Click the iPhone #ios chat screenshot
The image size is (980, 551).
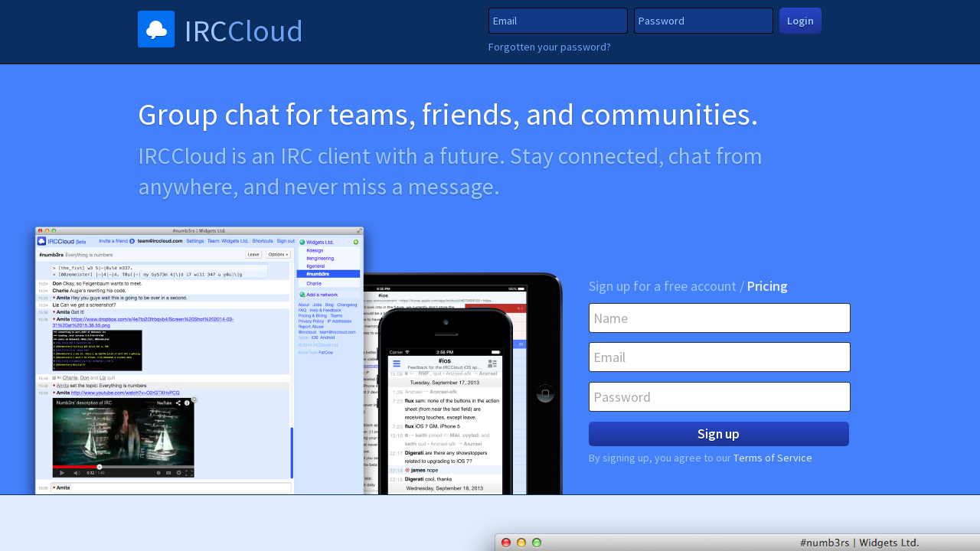(445, 402)
